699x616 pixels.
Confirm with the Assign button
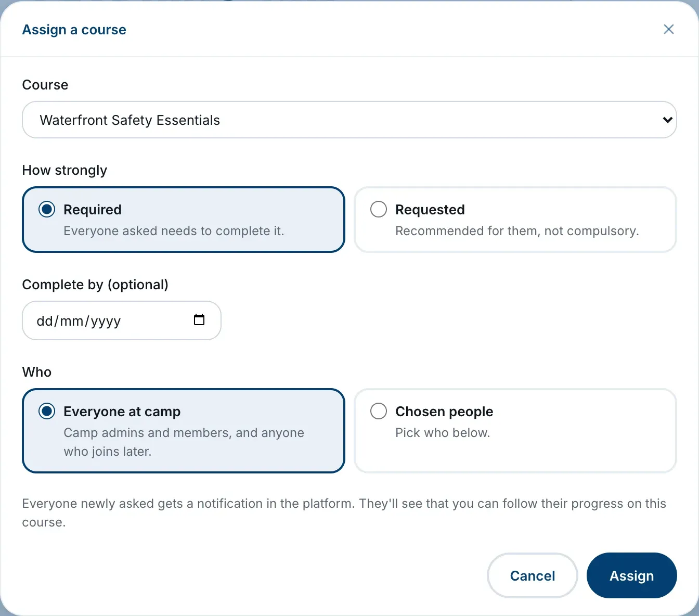pyautogui.click(x=632, y=575)
